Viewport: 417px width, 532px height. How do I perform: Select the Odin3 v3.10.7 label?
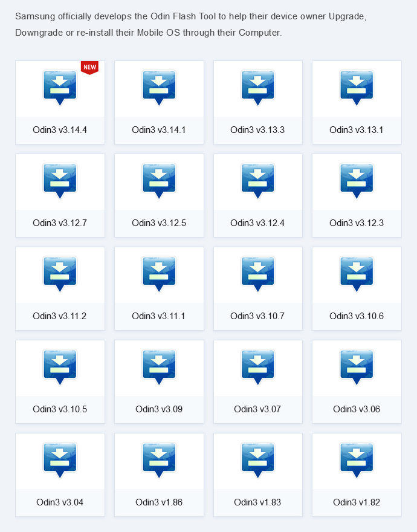257,316
